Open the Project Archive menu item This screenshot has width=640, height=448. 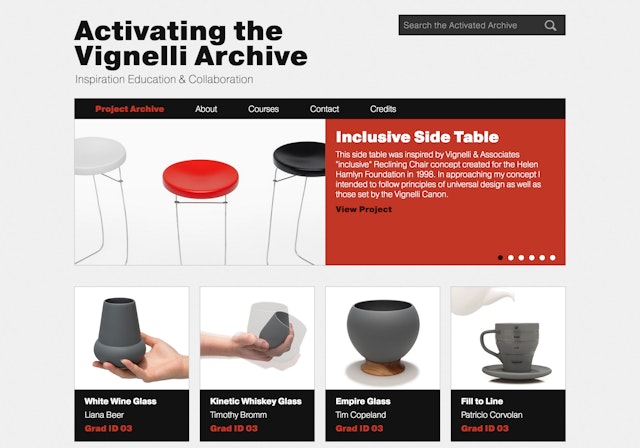tap(129, 109)
